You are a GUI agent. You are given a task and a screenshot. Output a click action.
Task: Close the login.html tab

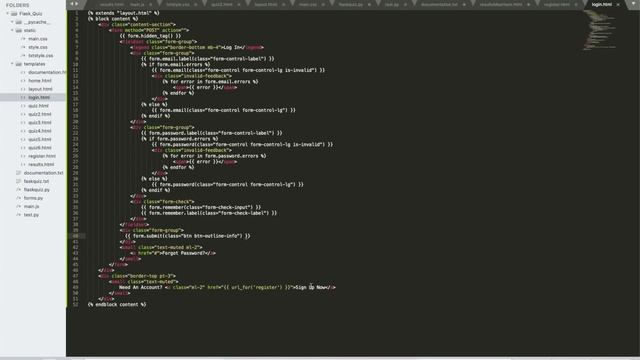tap(618, 4)
